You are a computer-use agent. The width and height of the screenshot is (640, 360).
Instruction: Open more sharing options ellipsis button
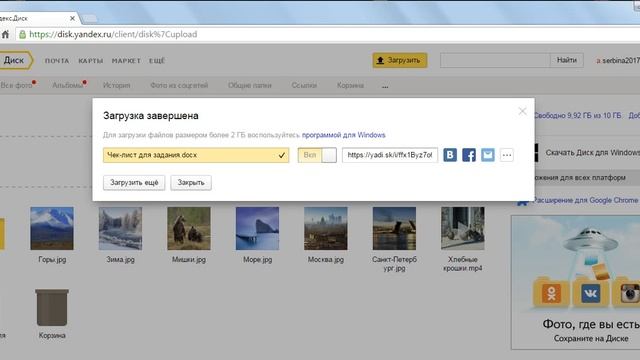(507, 155)
